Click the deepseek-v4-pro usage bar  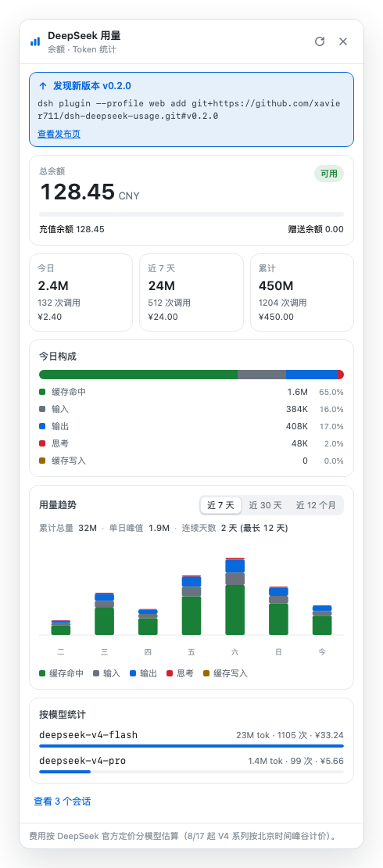(x=191, y=772)
